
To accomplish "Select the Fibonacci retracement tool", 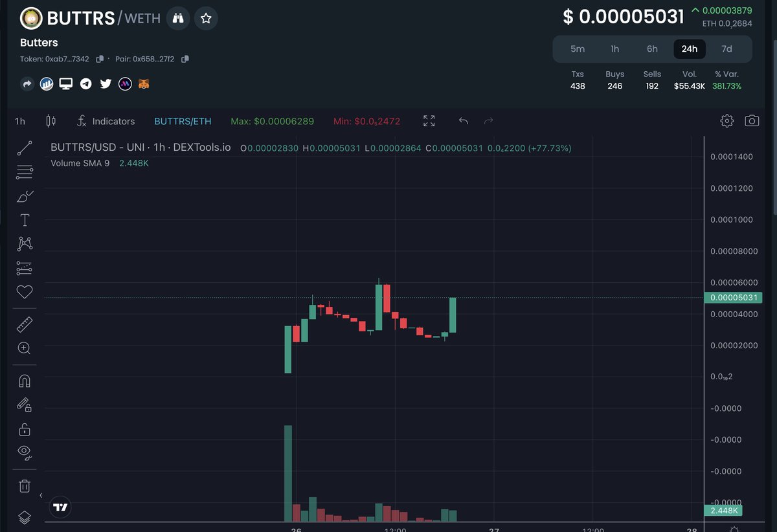I will (x=25, y=172).
